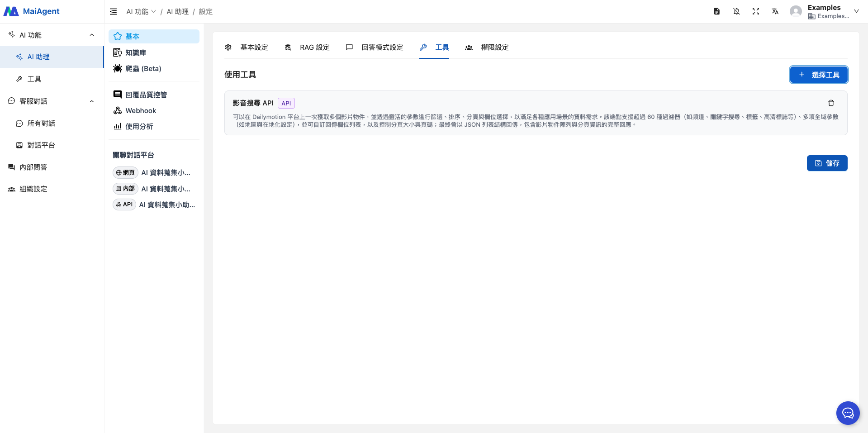Toggle fullscreen mode via expand icon
This screenshot has width=868, height=433.
tap(755, 11)
